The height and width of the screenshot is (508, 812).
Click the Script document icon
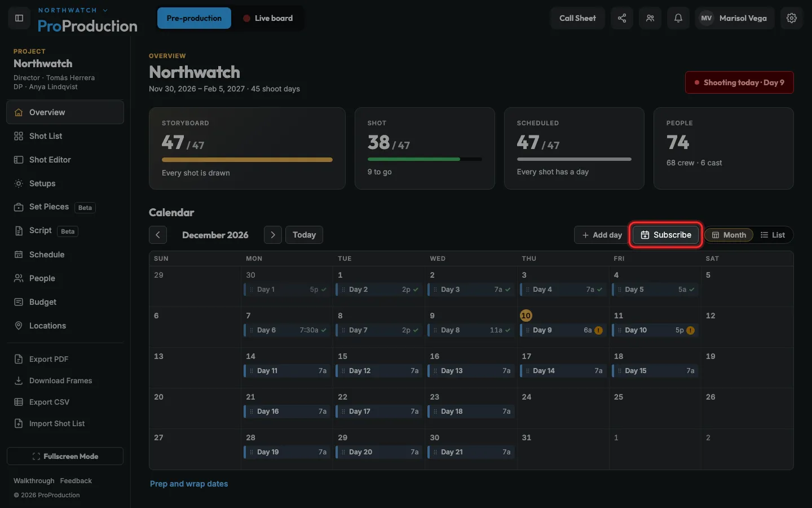click(x=19, y=231)
